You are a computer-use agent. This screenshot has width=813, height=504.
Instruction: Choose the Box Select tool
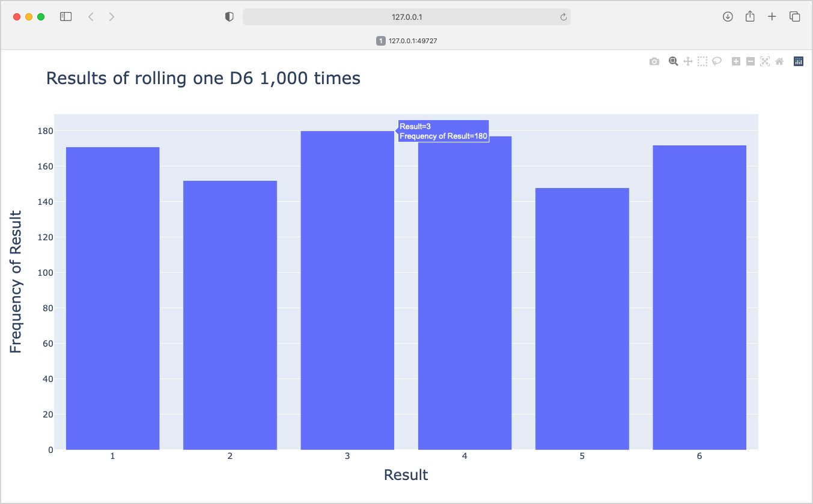click(x=702, y=61)
